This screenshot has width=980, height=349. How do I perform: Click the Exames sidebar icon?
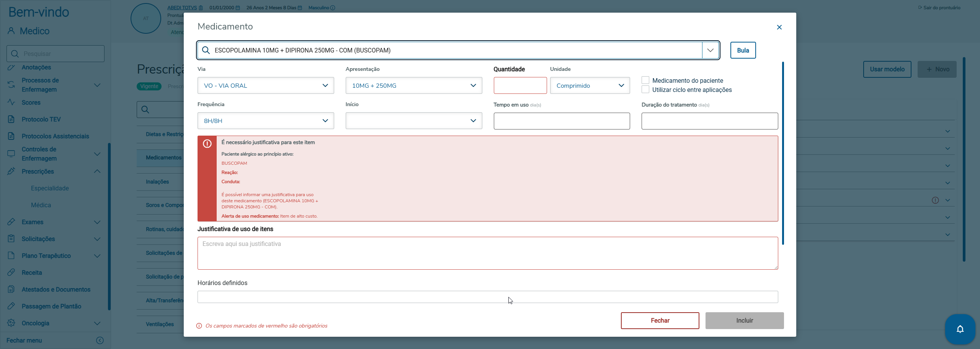click(11, 222)
